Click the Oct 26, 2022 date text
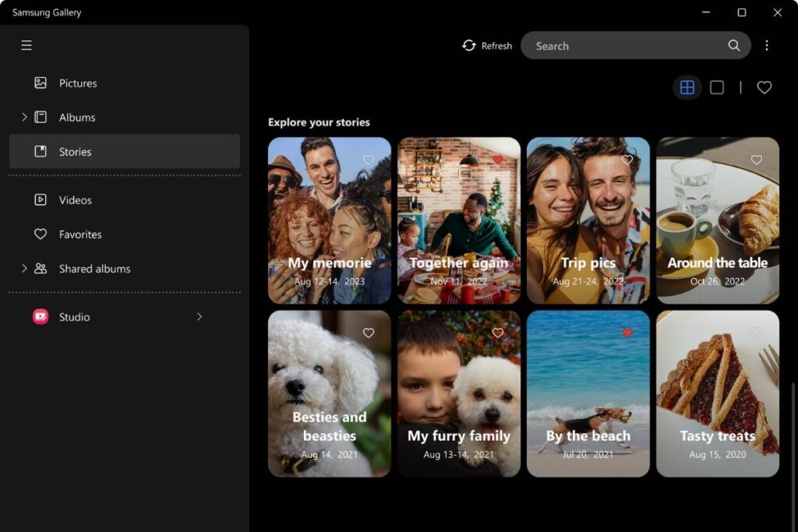This screenshot has height=532, width=798. [x=718, y=281]
